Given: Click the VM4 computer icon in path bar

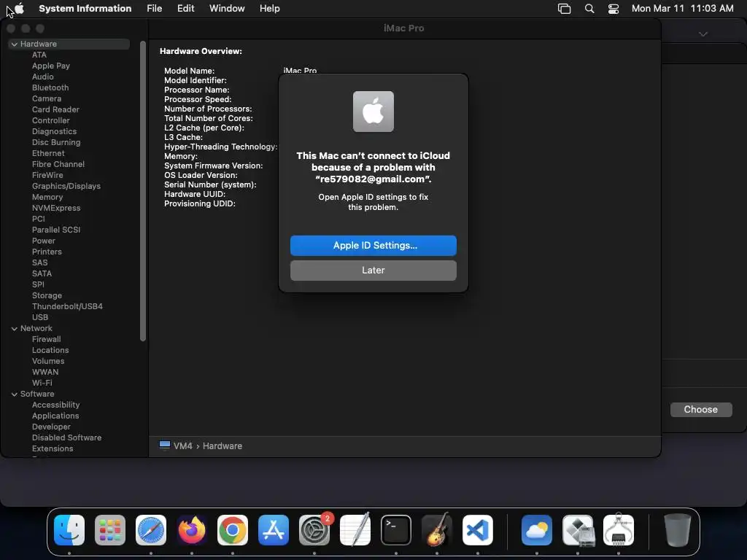Looking at the screenshot, I should pos(165,446).
